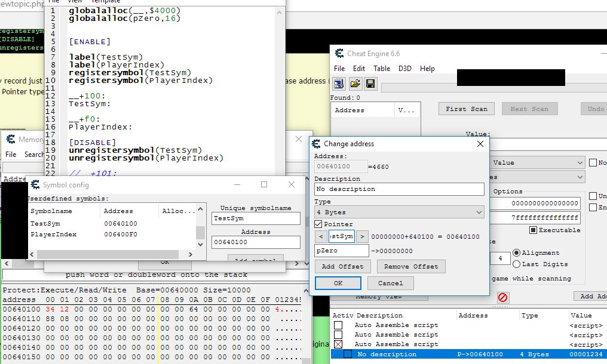Image resolution: width=607 pixels, height=364 pixels.
Task: Uncheck the Pointer checkbox
Action: pyautogui.click(x=318, y=224)
